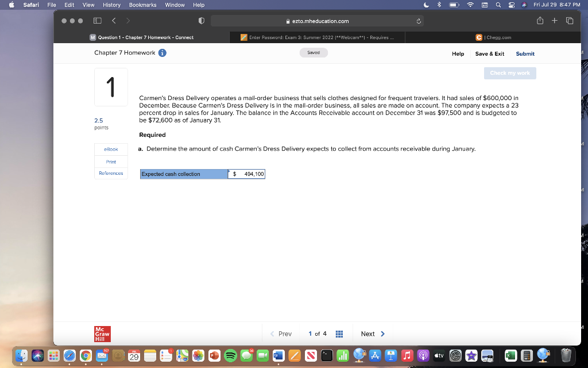This screenshot has height=368, width=588.
Task: Click the Expected cash collection input field
Action: pos(246,174)
